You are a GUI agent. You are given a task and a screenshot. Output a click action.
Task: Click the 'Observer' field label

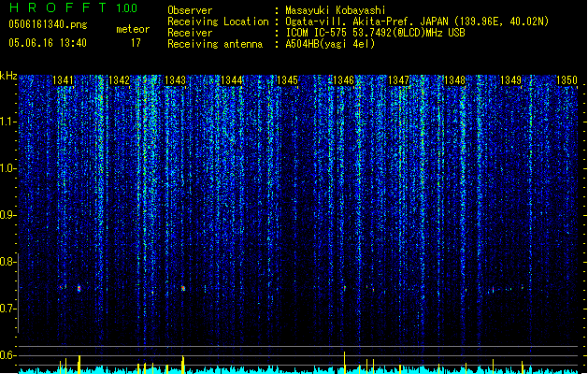pos(190,10)
